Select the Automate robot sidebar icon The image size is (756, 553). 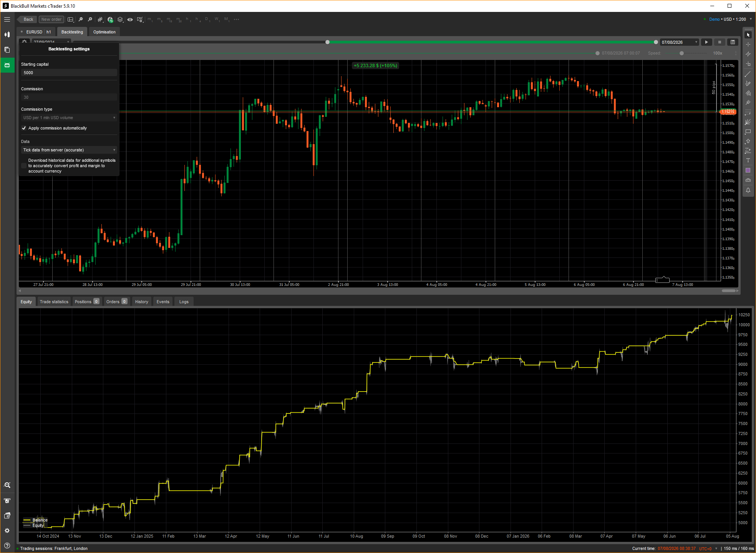pos(7,65)
